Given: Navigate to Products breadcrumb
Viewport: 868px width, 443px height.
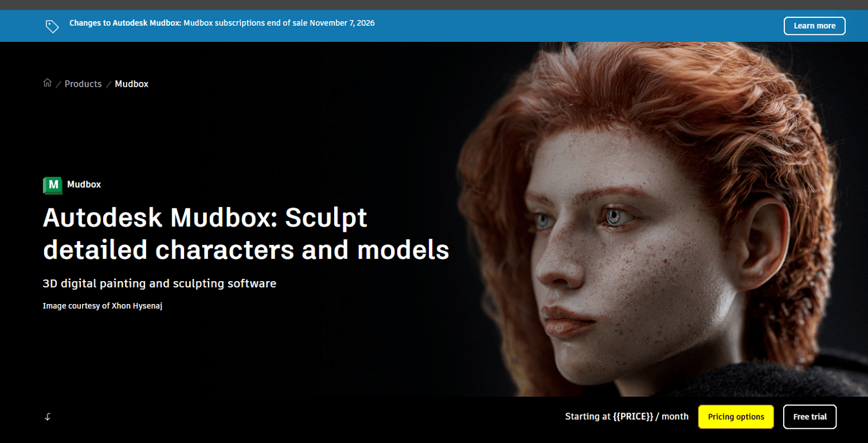Looking at the screenshot, I should pos(83,84).
